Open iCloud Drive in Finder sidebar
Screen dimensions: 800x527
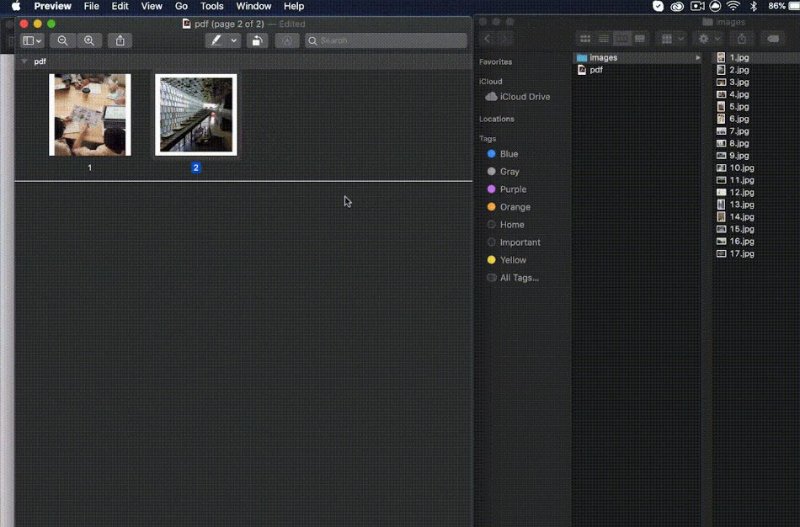(x=518, y=97)
